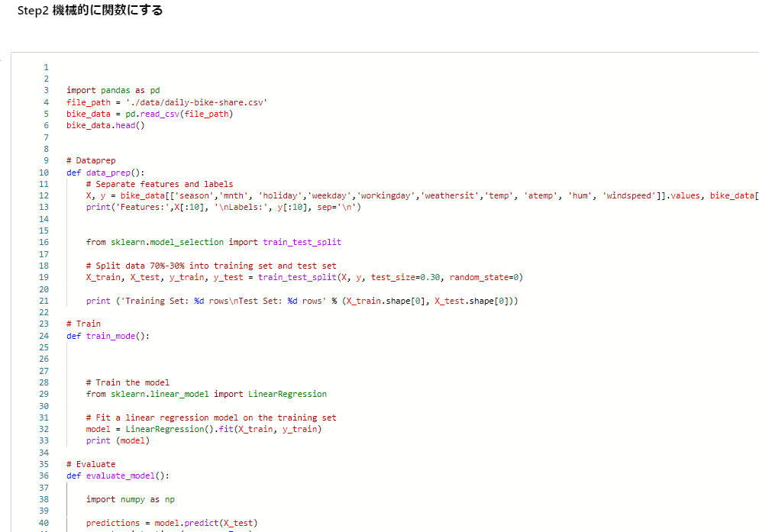Click the 'bike_data.head()' line
Viewport: 759px width, 532px height.
pos(105,125)
